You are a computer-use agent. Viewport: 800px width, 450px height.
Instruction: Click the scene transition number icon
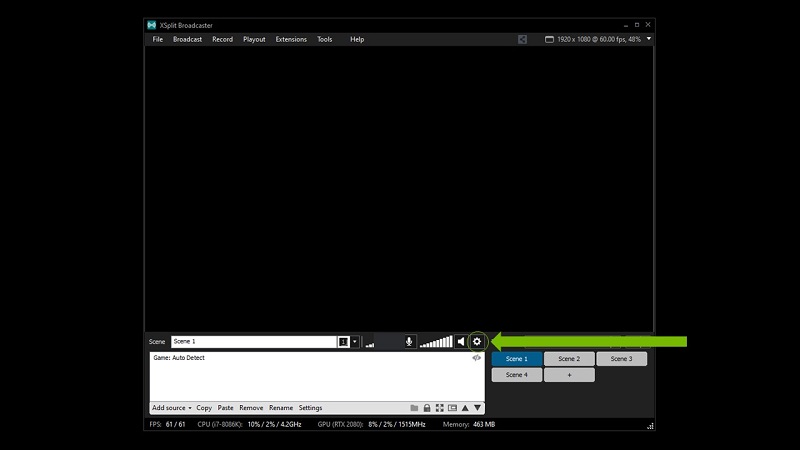coord(343,342)
